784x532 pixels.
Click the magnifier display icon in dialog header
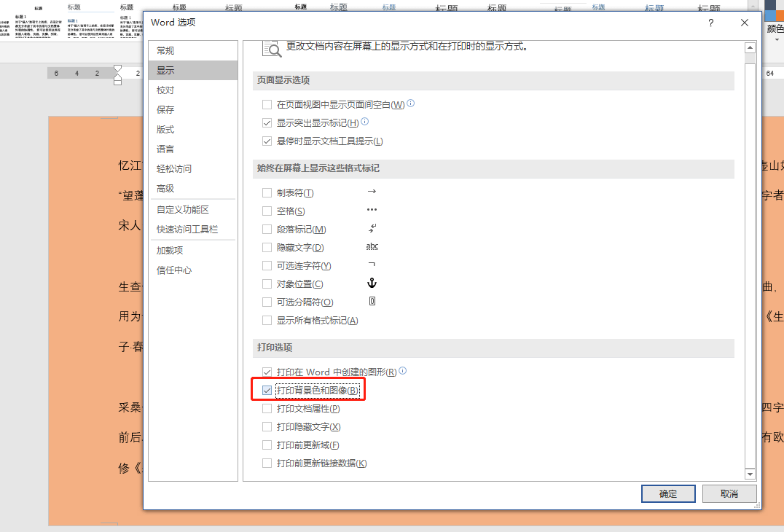(x=270, y=48)
